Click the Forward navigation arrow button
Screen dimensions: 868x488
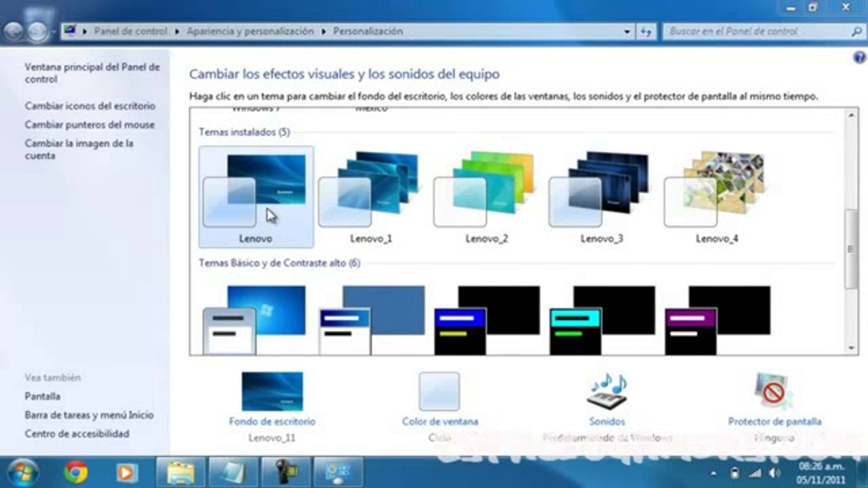38,31
